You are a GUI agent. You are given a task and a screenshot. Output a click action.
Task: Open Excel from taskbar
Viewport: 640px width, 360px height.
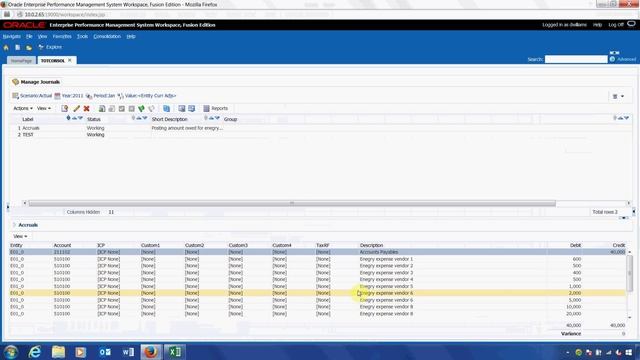175,352
